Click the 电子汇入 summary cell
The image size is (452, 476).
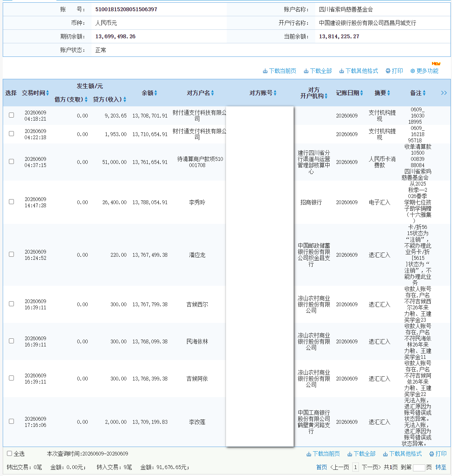[x=379, y=202]
